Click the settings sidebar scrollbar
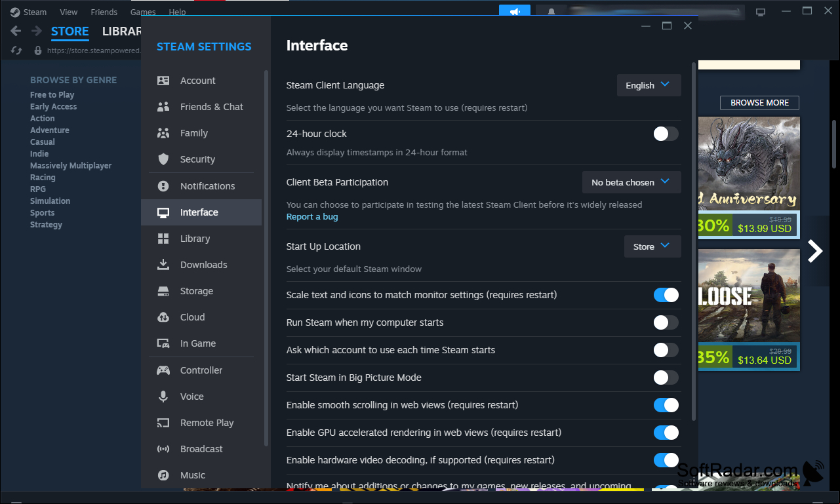The image size is (840, 504). pos(266,258)
